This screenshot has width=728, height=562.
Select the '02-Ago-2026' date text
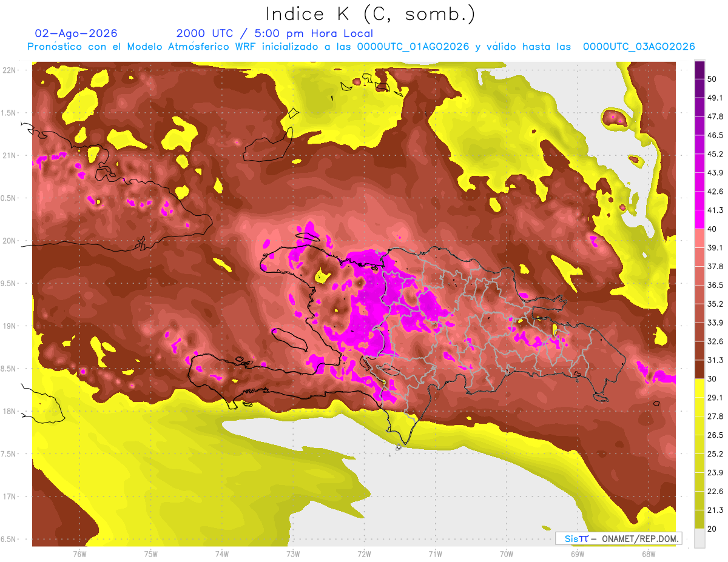click(76, 33)
